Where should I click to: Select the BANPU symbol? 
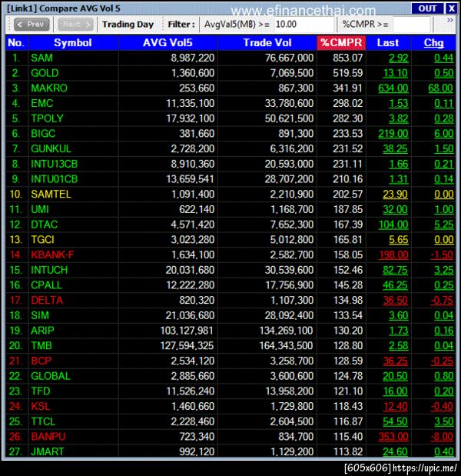coord(48,437)
